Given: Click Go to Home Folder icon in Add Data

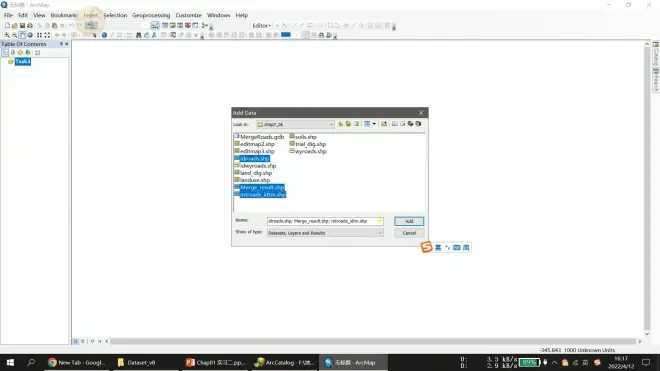Looking at the screenshot, I should 348,124.
